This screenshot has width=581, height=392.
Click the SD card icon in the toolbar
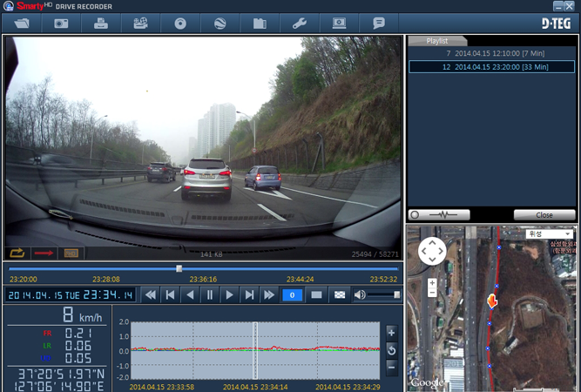click(260, 24)
